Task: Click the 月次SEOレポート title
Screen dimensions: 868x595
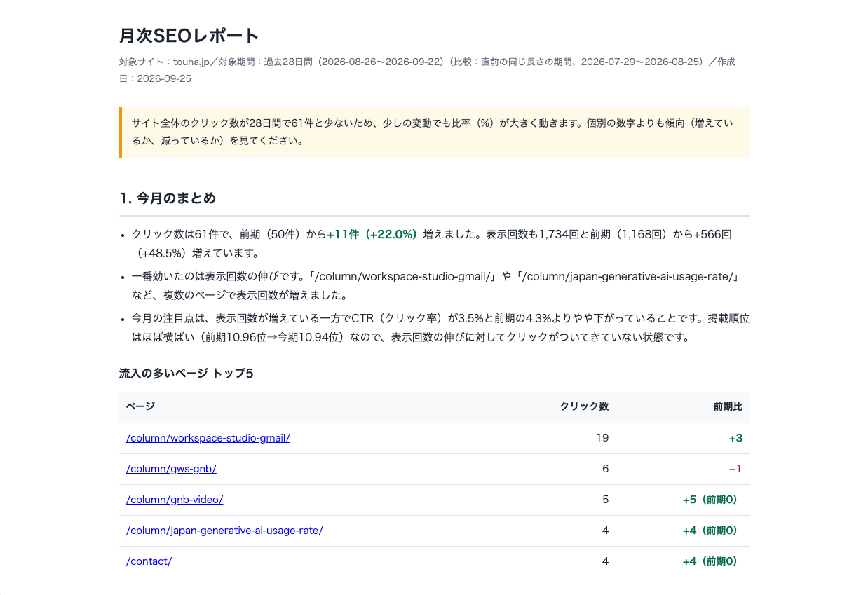Action: click(x=189, y=36)
